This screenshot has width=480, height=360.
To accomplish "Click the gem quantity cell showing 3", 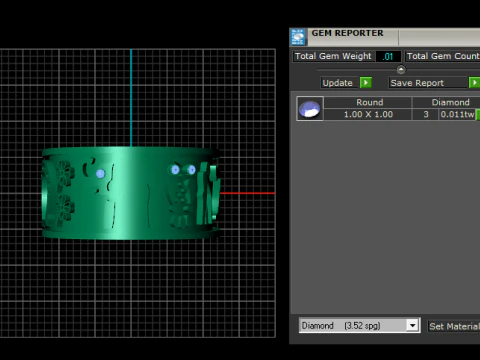I will pyautogui.click(x=426, y=114).
